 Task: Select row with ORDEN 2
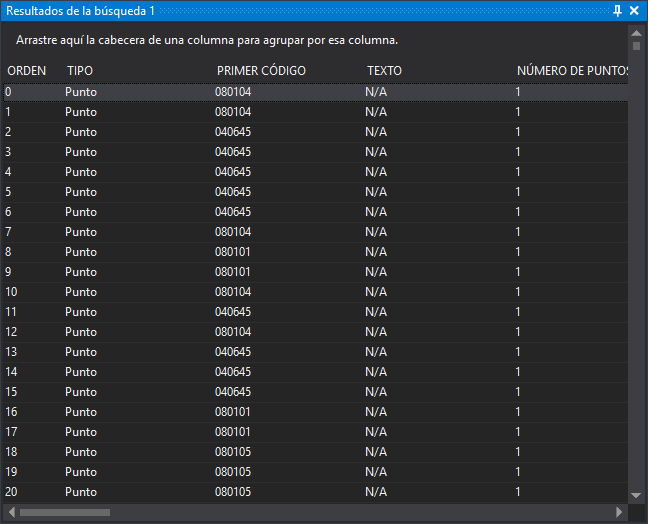(x=316, y=132)
